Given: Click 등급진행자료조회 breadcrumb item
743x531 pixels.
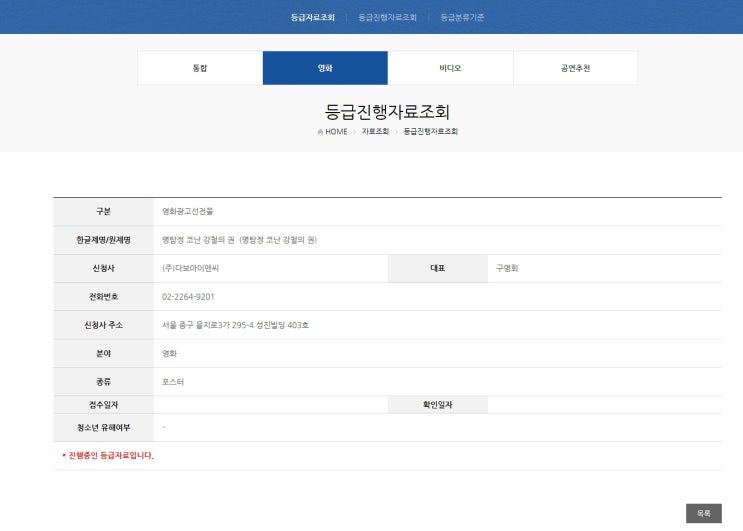Looking at the screenshot, I should [431, 131].
